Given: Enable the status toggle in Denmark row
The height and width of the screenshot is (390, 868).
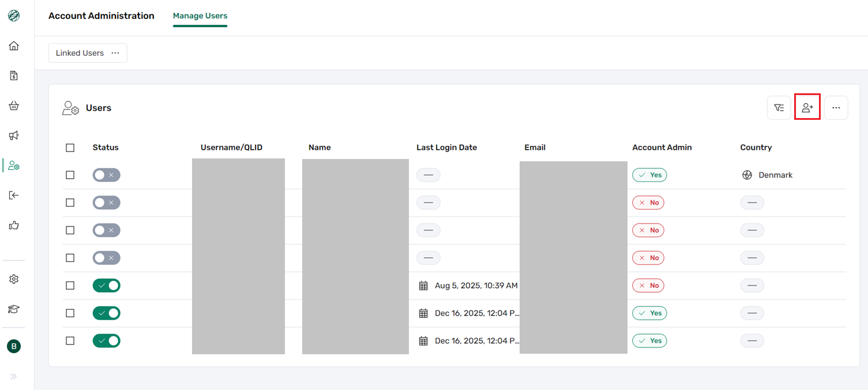Looking at the screenshot, I should click(x=107, y=175).
